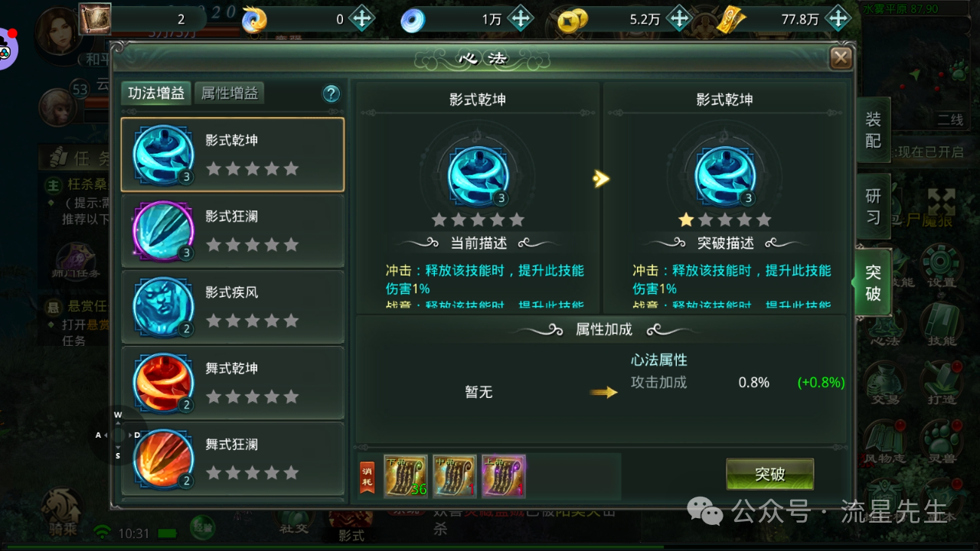The image size is (980, 551).
Task: Click the green 突破 button
Action: pyautogui.click(x=769, y=474)
